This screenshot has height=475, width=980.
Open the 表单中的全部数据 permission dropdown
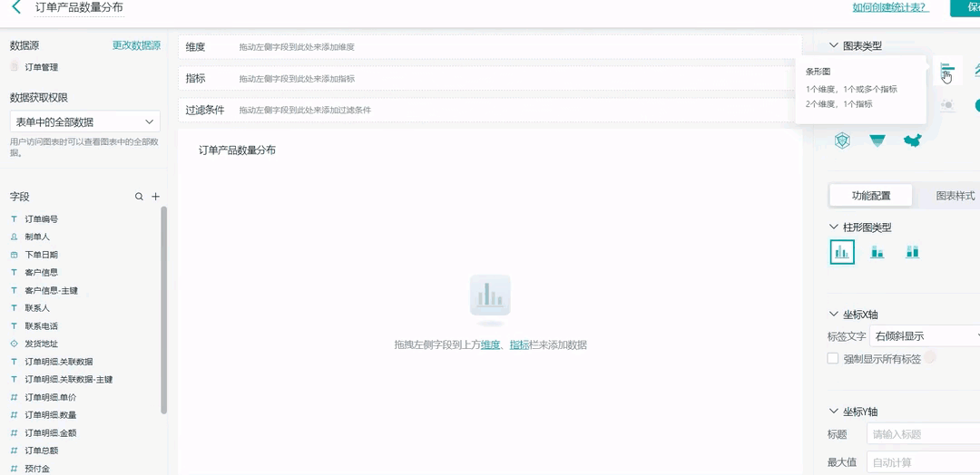pos(85,121)
